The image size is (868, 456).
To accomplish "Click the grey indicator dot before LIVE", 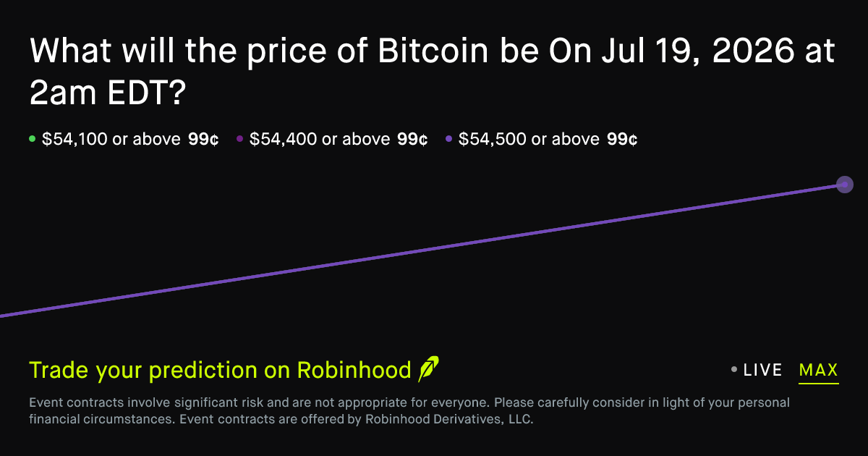I will 734,370.
